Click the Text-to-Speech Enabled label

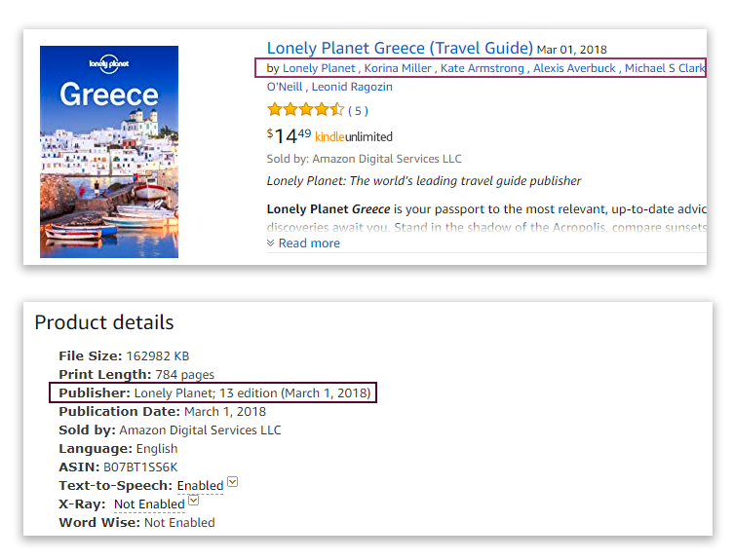200,485
